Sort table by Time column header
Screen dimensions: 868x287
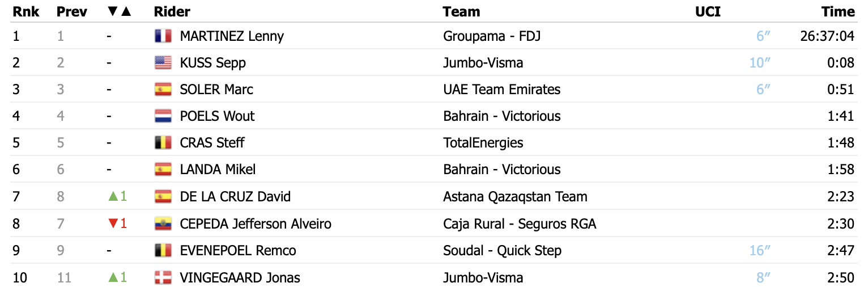(838, 11)
